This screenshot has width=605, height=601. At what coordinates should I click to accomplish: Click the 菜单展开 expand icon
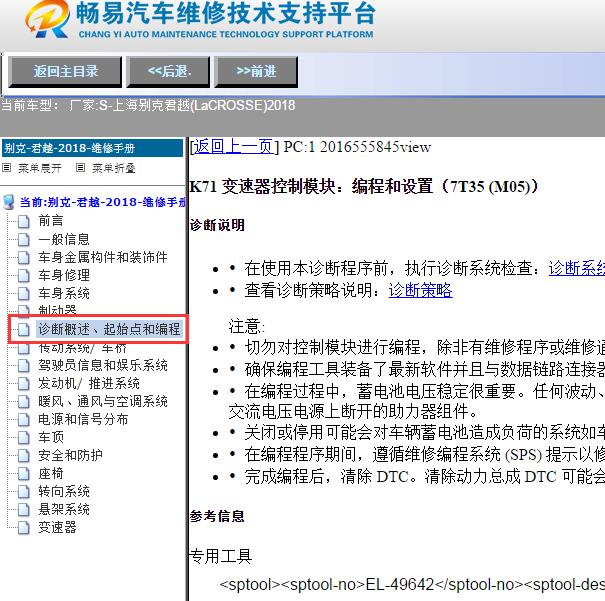[x=7, y=167]
